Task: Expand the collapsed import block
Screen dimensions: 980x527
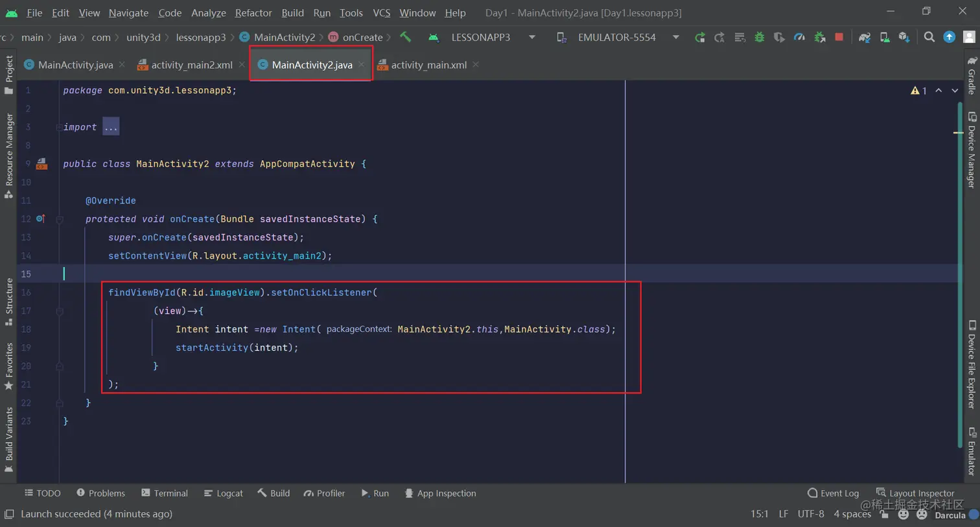Action: [x=111, y=127]
